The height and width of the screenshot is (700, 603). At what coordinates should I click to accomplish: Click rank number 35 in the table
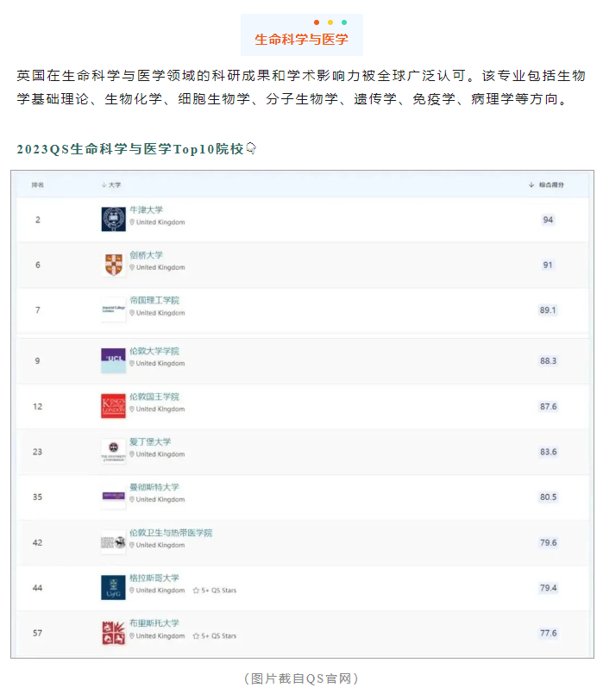[37, 497]
